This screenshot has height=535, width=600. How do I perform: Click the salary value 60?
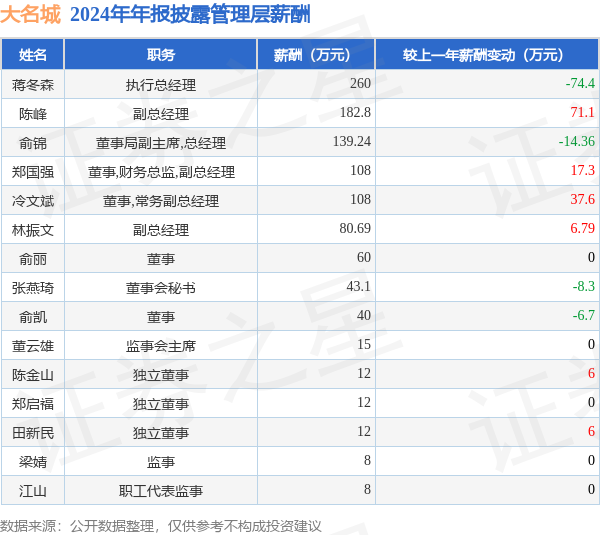pyautogui.click(x=364, y=257)
